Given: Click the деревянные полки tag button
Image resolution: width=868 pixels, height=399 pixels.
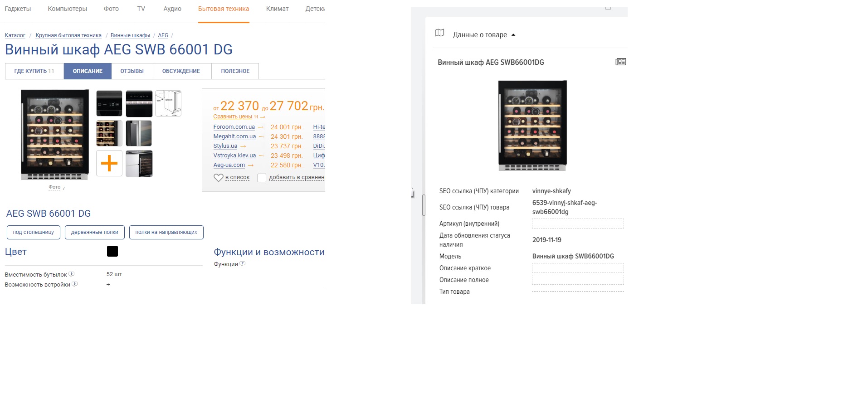Looking at the screenshot, I should [x=95, y=232].
